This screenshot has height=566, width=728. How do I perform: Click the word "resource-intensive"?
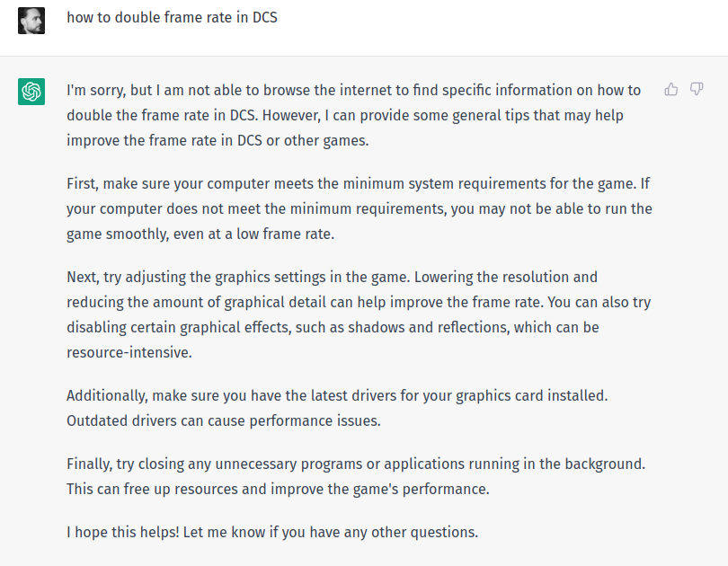coord(128,352)
